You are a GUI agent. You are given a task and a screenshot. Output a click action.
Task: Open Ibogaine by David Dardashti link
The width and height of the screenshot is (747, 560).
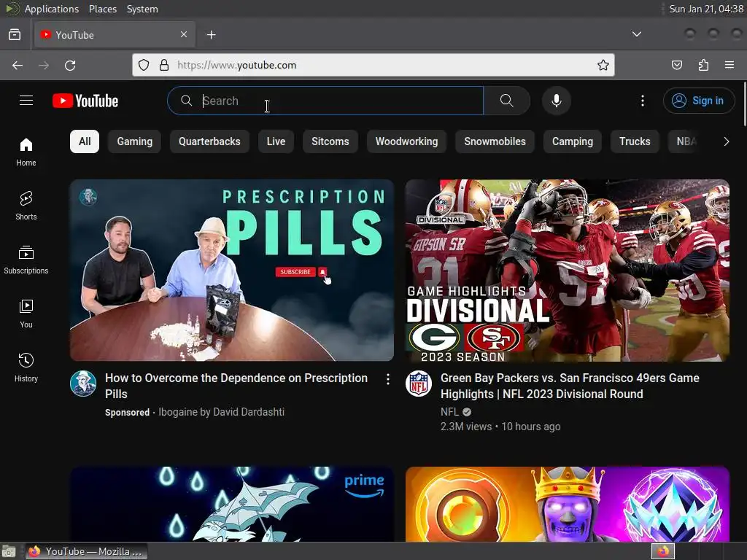click(222, 412)
